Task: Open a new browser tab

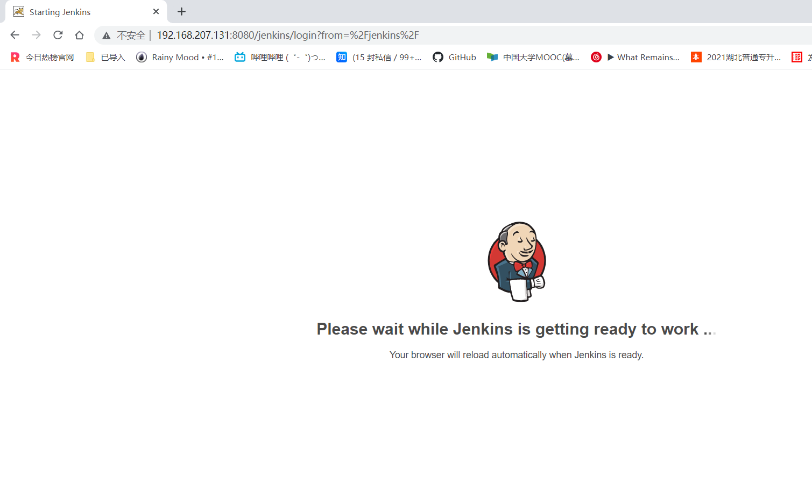Action: [182, 11]
